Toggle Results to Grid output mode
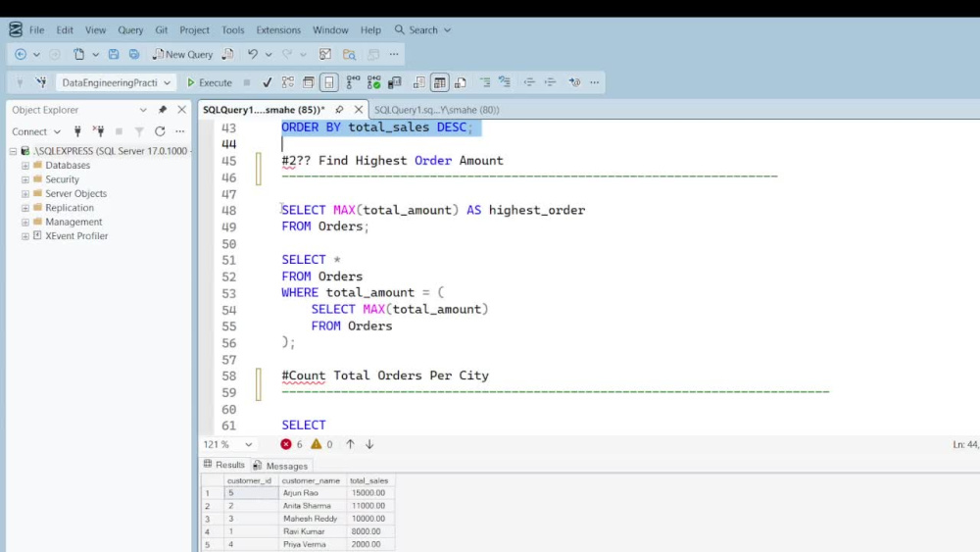Viewport: 980px width, 552px height. tap(439, 82)
